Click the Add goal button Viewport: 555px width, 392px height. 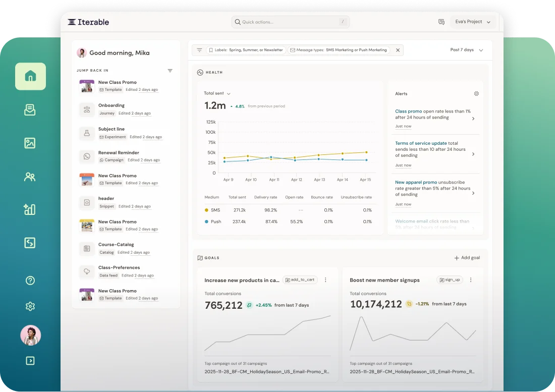pos(467,258)
